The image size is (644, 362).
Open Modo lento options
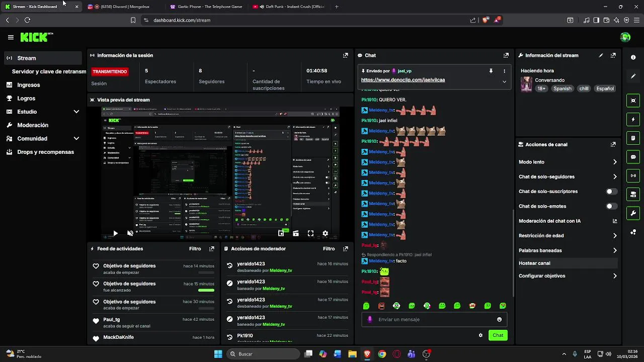567,162
